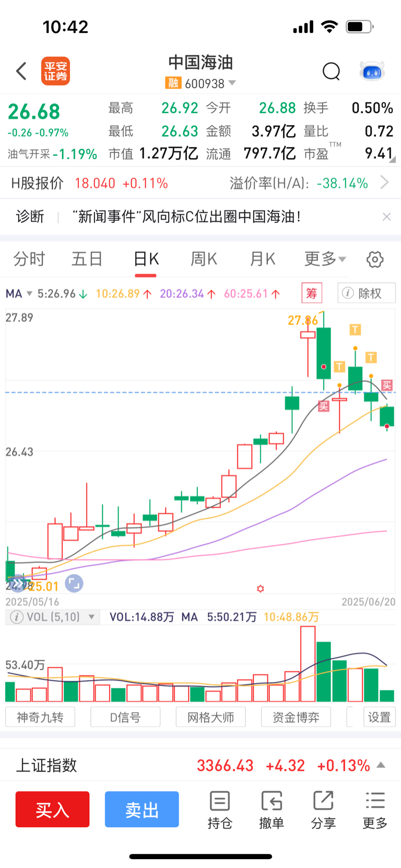Select the D信号 indicator button
The height and width of the screenshot is (868, 401).
(125, 717)
